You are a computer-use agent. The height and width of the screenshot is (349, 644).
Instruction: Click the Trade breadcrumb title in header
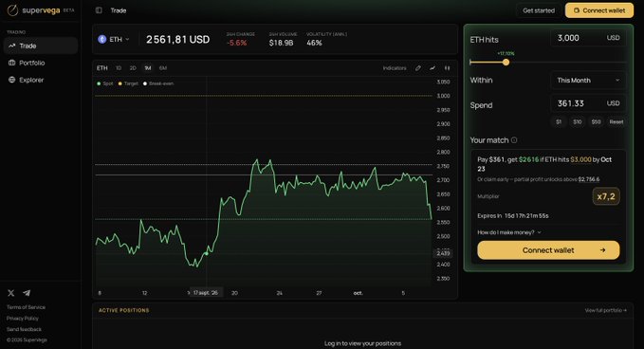[119, 10]
